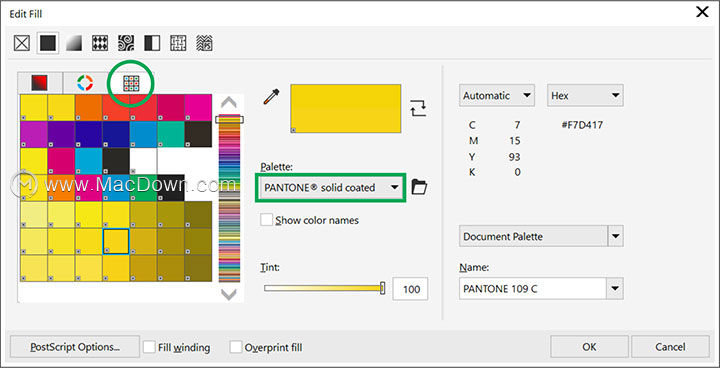Enable the Overprint fill checkbox
This screenshot has height=368, width=720.
click(236, 347)
